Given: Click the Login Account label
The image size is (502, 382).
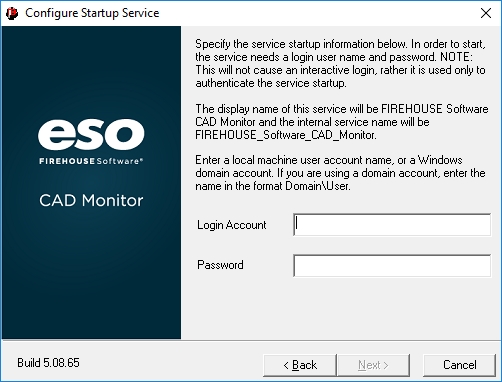Looking at the screenshot, I should tap(232, 225).
